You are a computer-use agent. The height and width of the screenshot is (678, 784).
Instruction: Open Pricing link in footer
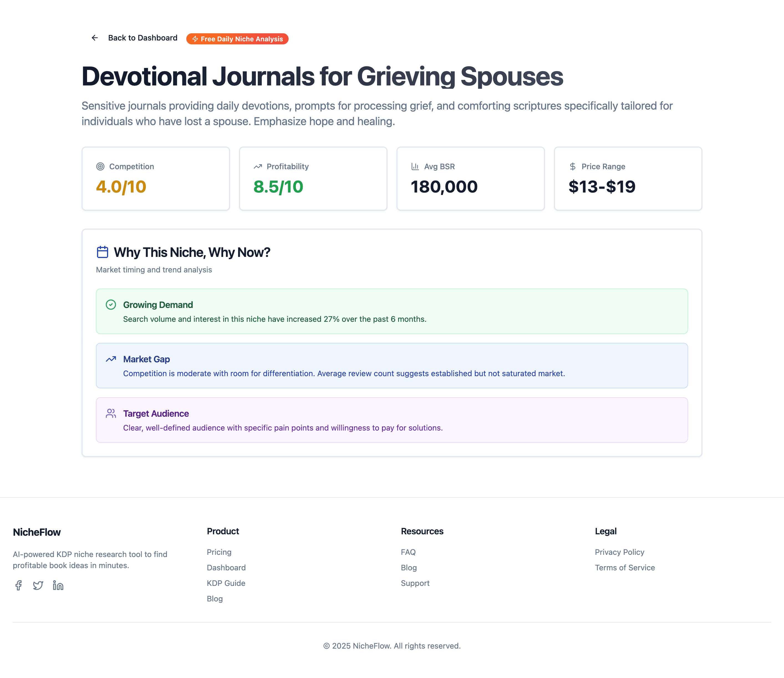click(x=219, y=552)
